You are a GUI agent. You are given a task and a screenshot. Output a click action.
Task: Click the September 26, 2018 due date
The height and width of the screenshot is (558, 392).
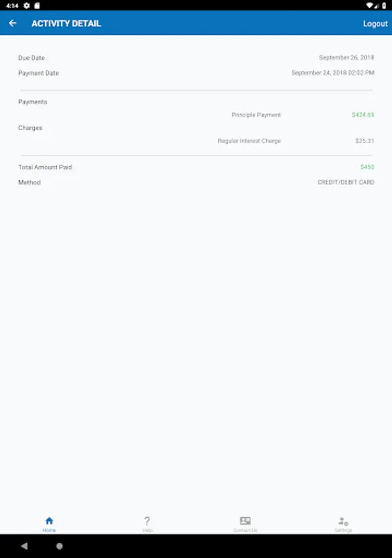[346, 58]
